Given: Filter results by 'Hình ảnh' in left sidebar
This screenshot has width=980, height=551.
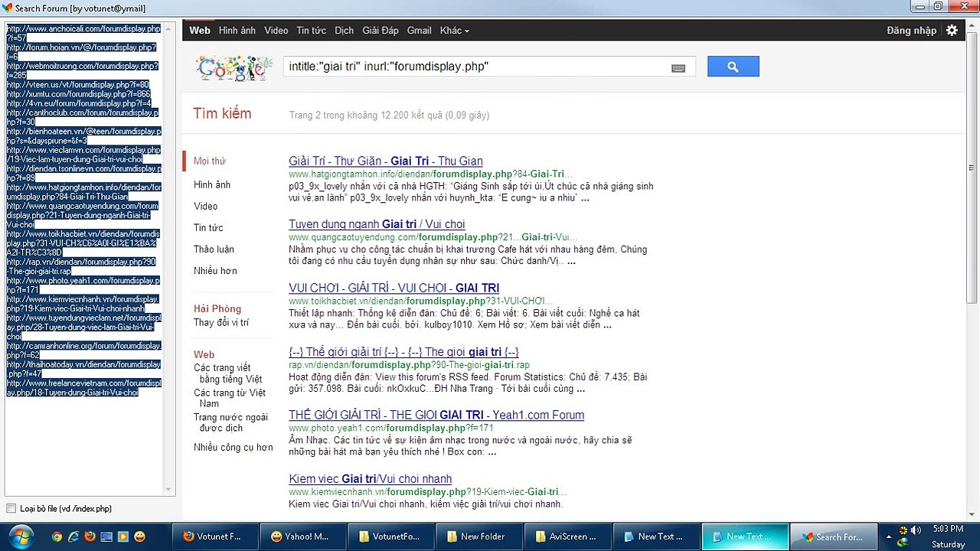Looking at the screenshot, I should pos(212,184).
